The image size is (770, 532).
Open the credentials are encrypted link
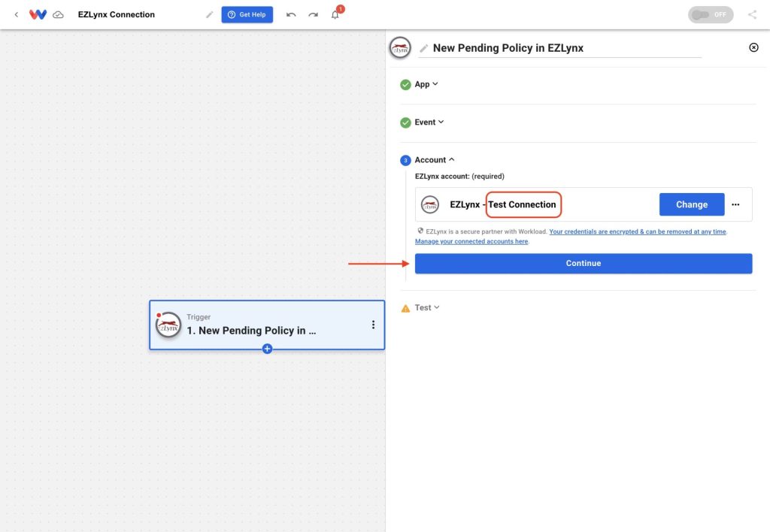[x=638, y=231]
